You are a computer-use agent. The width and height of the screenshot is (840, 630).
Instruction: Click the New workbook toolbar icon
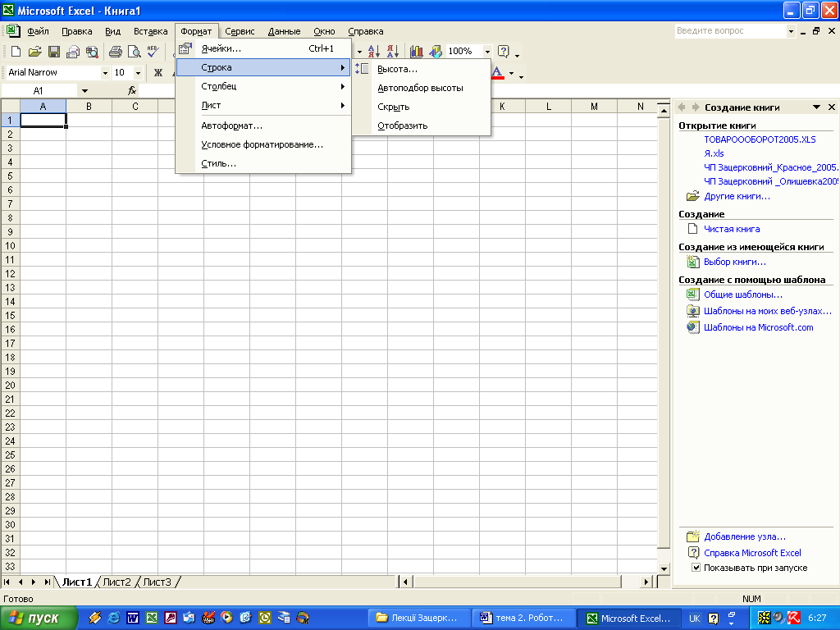point(16,52)
